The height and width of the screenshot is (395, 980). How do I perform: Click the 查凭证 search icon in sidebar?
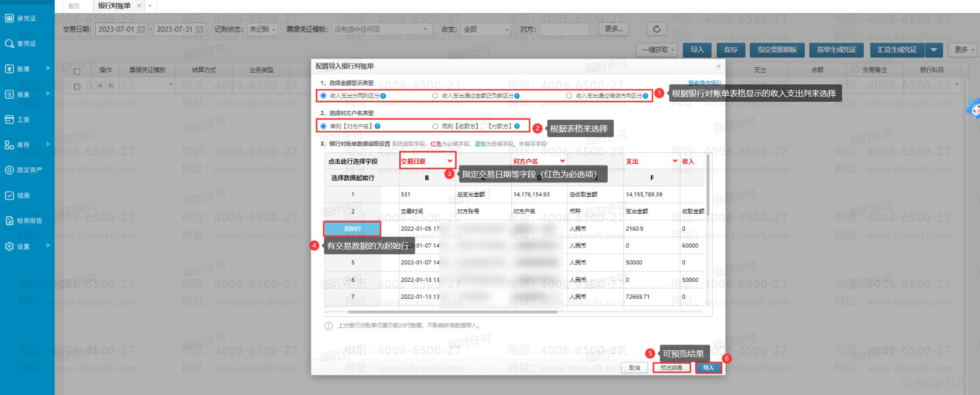coord(10,44)
